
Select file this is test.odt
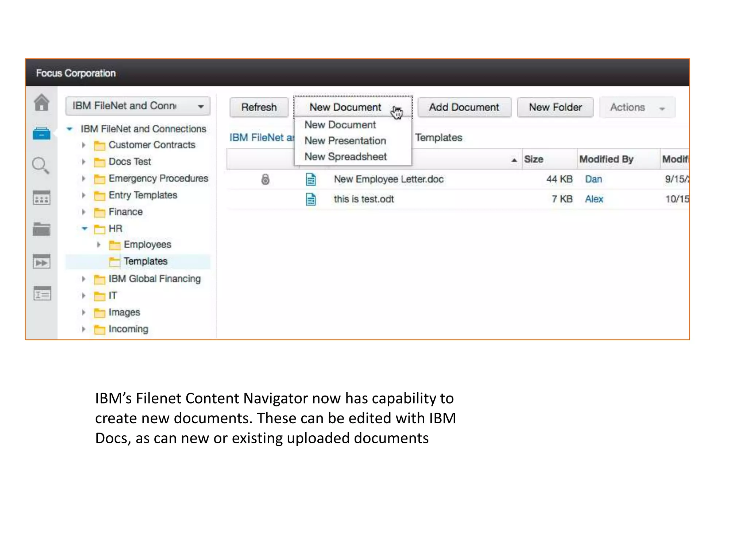(x=364, y=199)
